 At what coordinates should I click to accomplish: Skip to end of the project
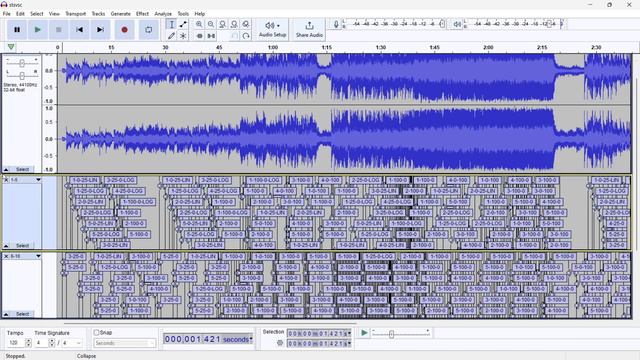100,30
